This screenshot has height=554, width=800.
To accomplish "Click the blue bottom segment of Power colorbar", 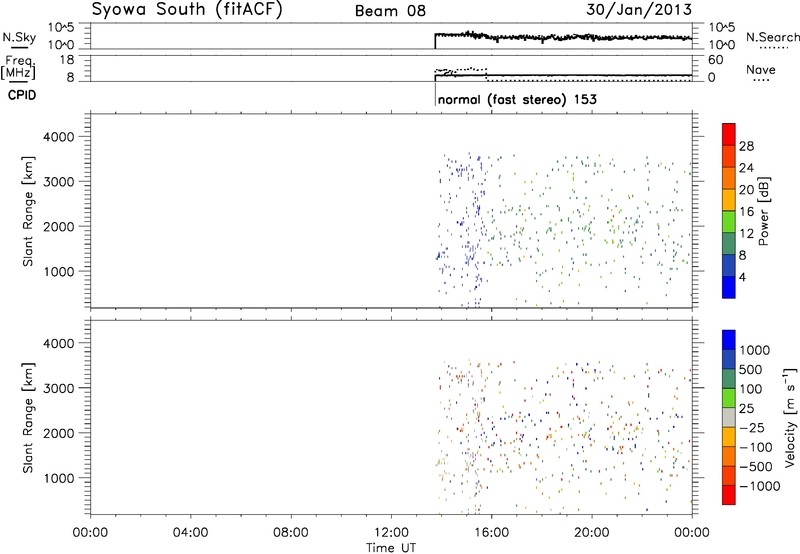I will pyautogui.click(x=729, y=287).
